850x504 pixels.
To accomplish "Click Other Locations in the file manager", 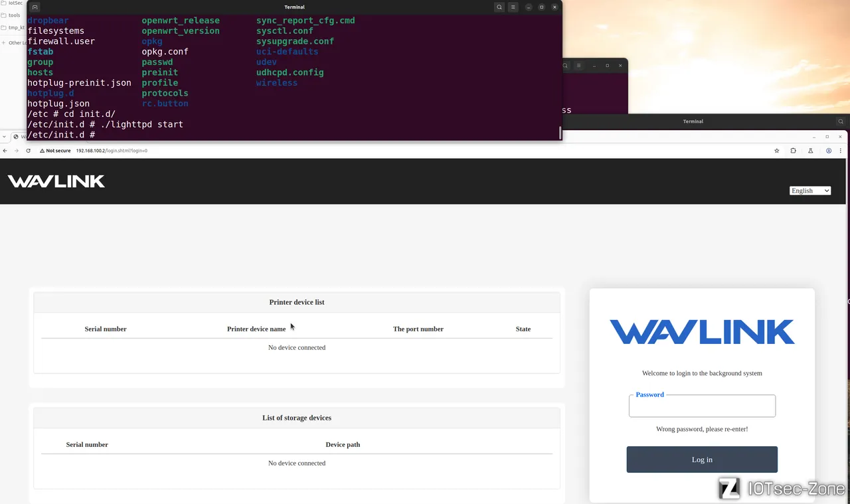I will (x=13, y=42).
